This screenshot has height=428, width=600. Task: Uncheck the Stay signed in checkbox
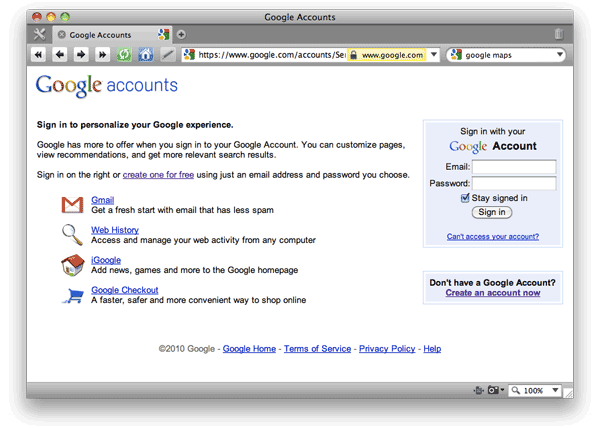point(465,198)
